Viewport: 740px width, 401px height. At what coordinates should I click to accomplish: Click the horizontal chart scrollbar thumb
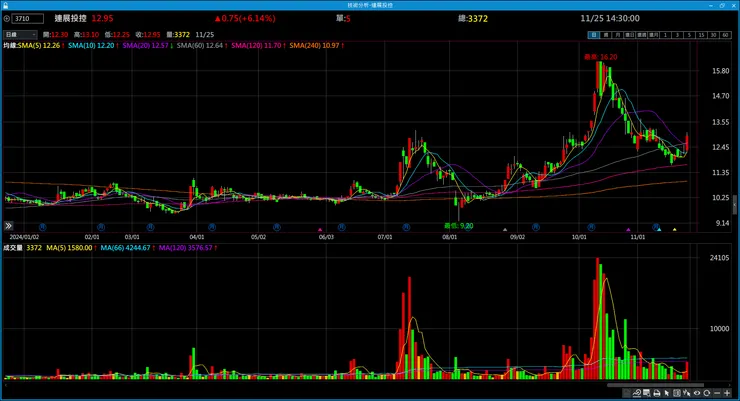655,385
